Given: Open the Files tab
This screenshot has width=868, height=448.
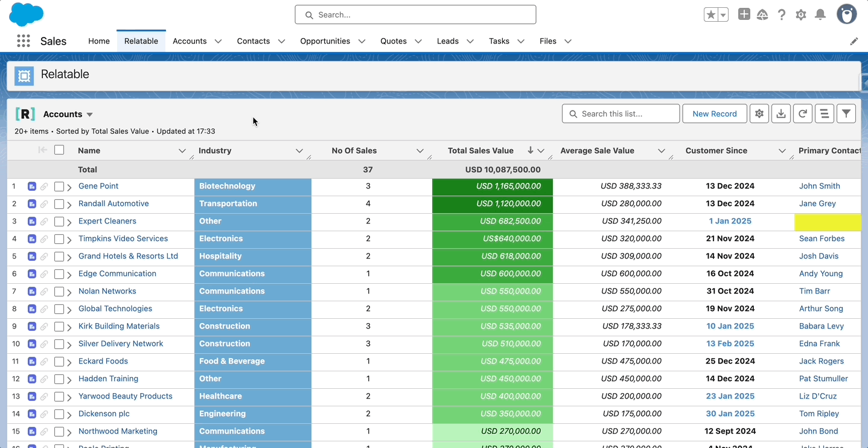Looking at the screenshot, I should [x=548, y=41].
